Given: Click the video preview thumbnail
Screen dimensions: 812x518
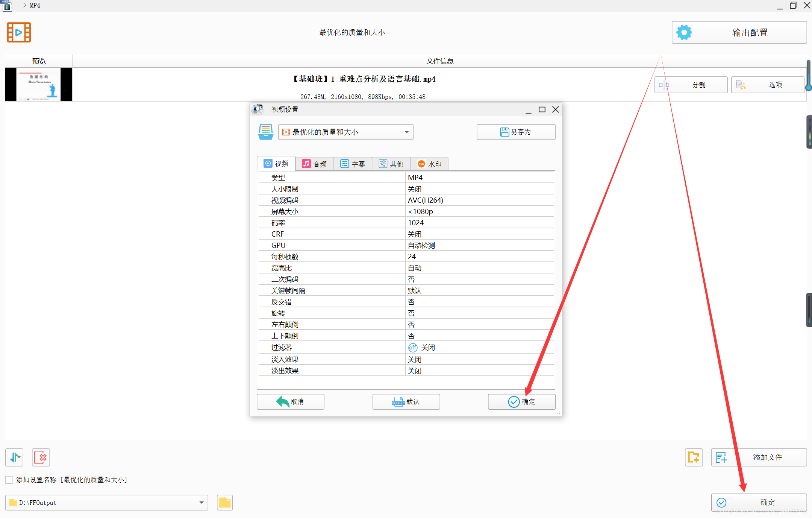Looking at the screenshot, I should pyautogui.click(x=38, y=85).
